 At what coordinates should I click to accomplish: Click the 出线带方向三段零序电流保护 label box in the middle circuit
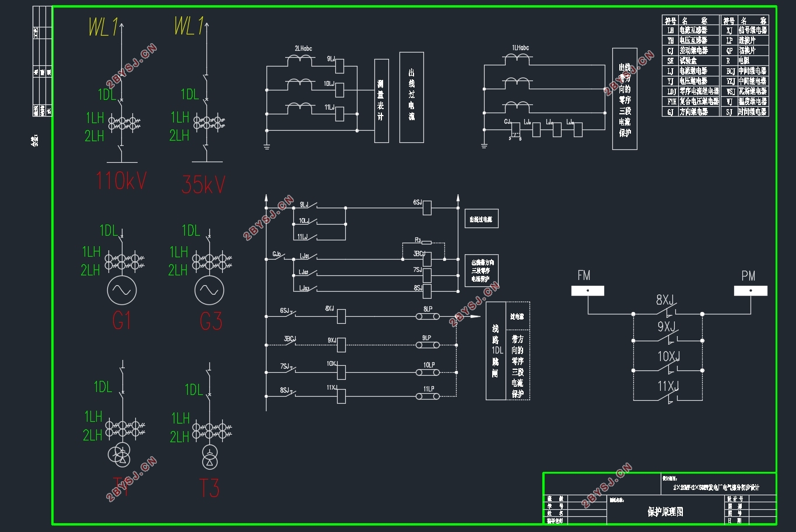pyautogui.click(x=482, y=271)
